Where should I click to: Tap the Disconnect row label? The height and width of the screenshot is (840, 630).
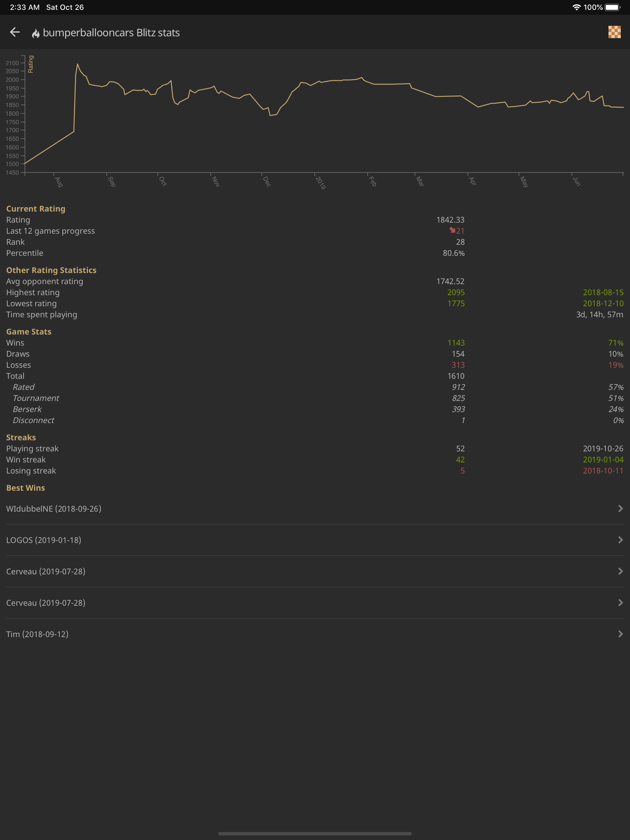coord(34,420)
